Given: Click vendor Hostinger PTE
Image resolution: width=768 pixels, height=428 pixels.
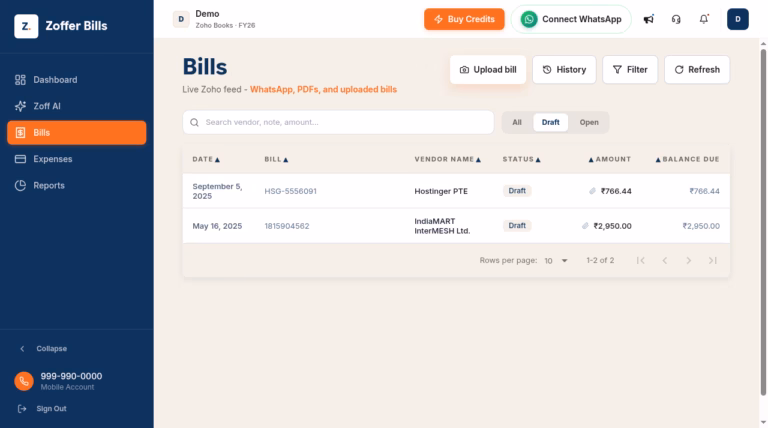Looking at the screenshot, I should pos(441,191).
